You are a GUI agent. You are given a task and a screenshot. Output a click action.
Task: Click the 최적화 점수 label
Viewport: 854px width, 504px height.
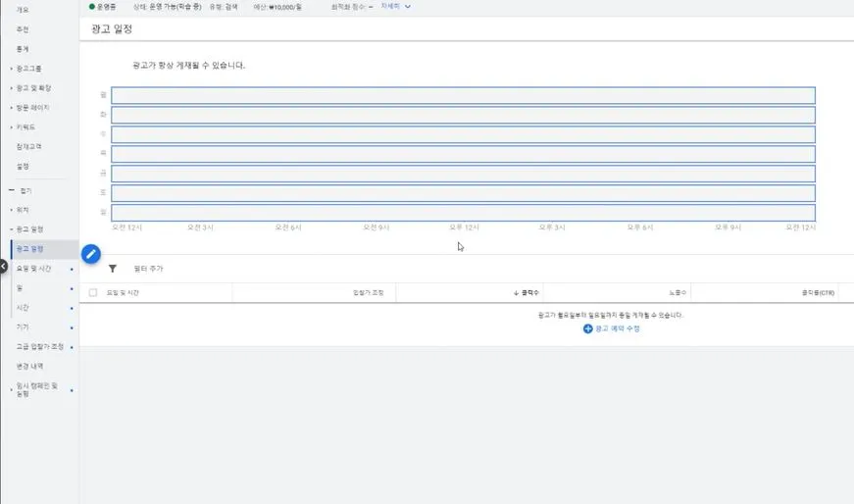349,7
